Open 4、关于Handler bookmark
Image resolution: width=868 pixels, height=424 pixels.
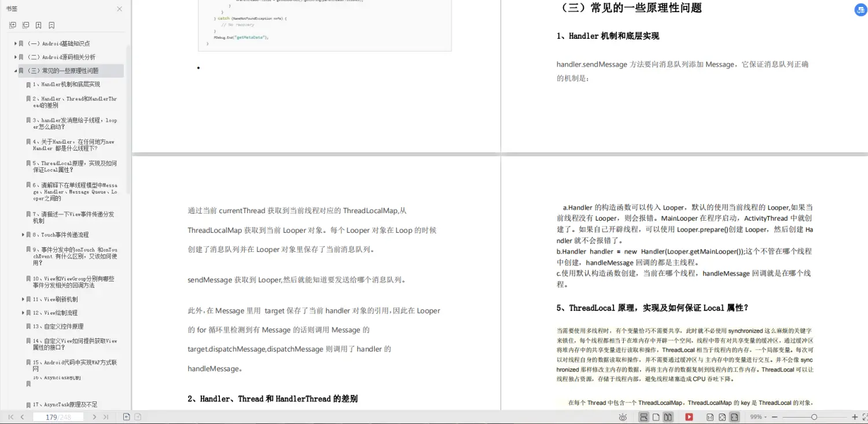coord(73,145)
